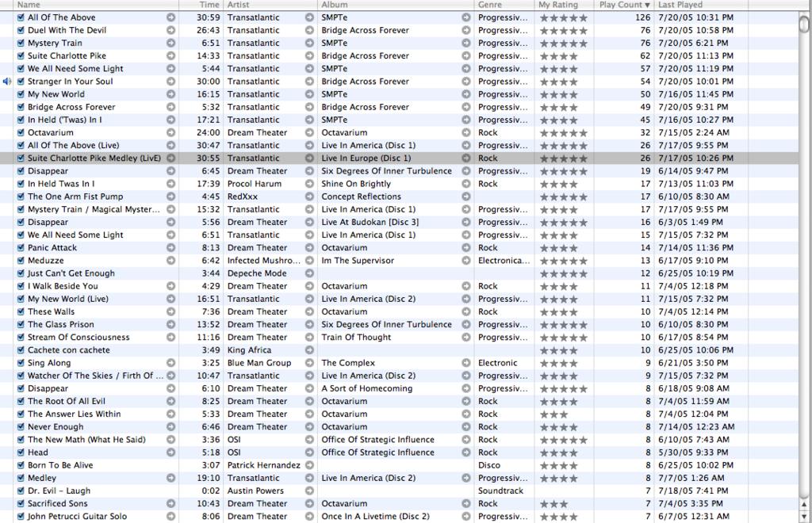Sort the list by Album column
This screenshot has height=523, width=812.
click(396, 5)
